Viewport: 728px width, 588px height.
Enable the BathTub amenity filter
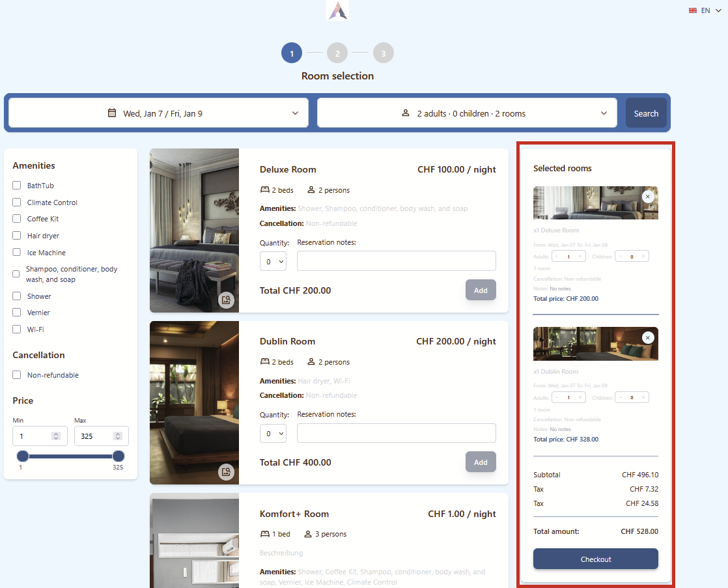pos(17,186)
